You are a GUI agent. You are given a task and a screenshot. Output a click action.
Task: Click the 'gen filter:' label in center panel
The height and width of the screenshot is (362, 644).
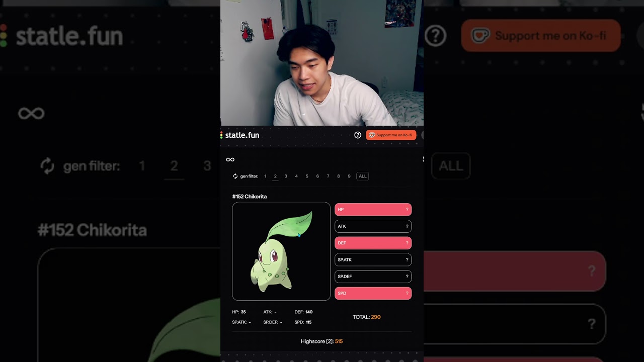pos(249,176)
